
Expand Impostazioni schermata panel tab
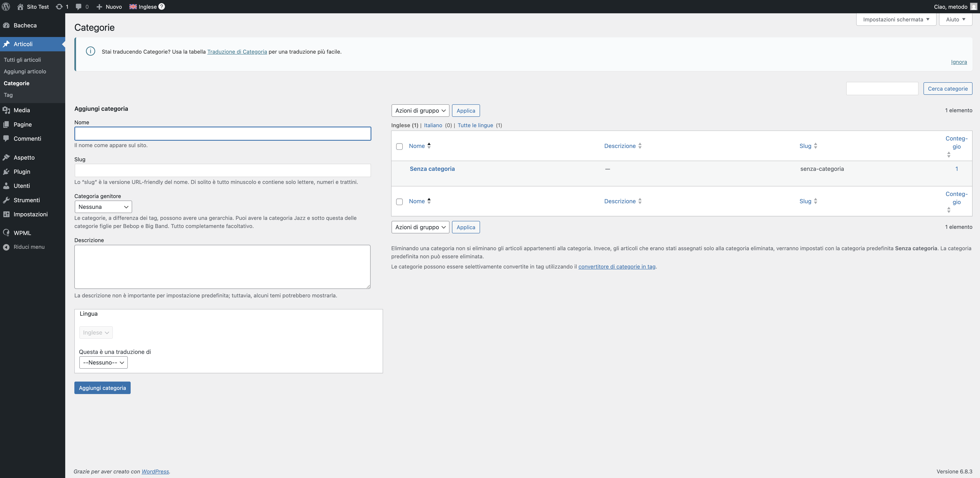[x=896, y=19]
